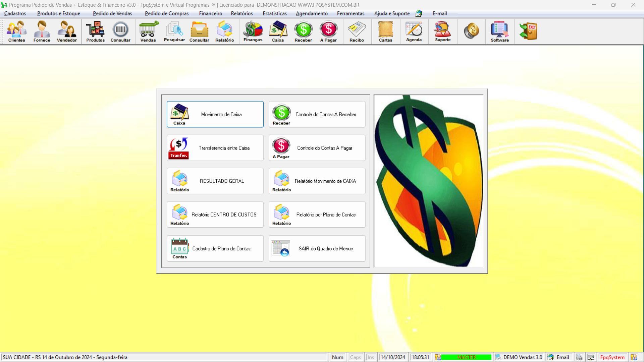Click the red A Pagar icon
This screenshot has height=362, width=644.
click(328, 32)
